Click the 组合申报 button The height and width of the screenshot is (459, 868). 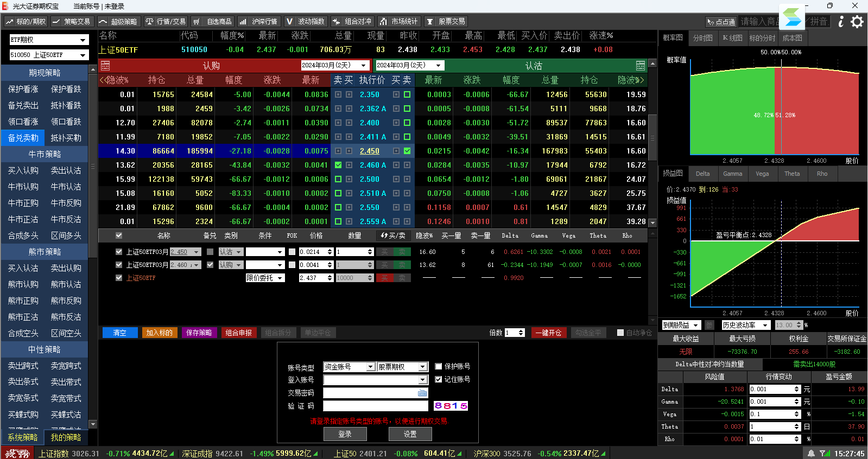point(239,333)
